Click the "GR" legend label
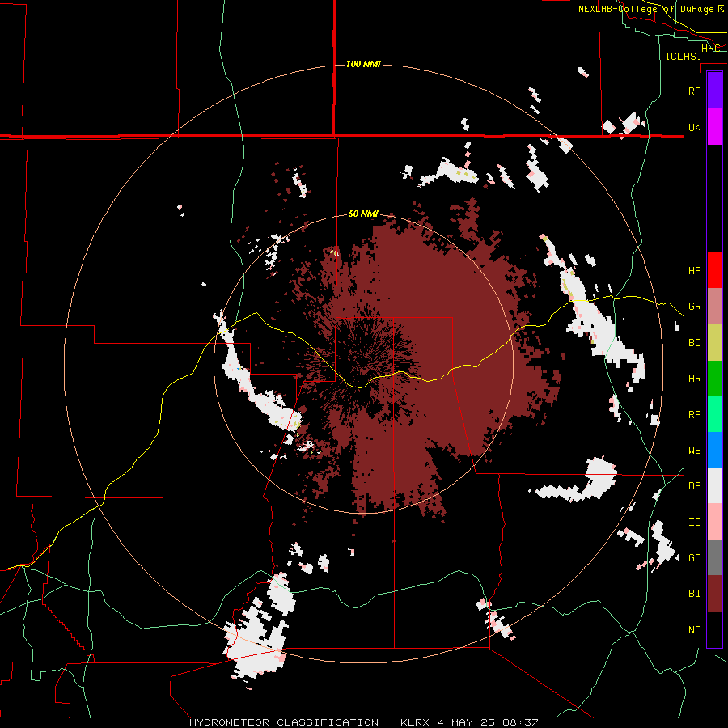 coord(694,307)
